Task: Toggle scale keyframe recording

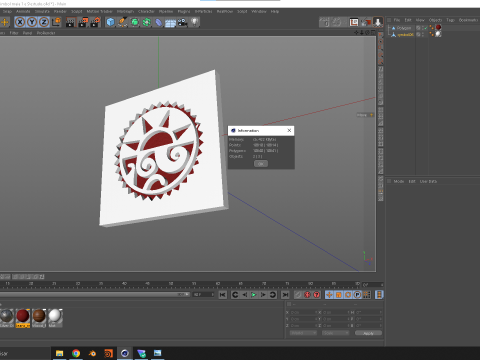Action: pos(339,295)
